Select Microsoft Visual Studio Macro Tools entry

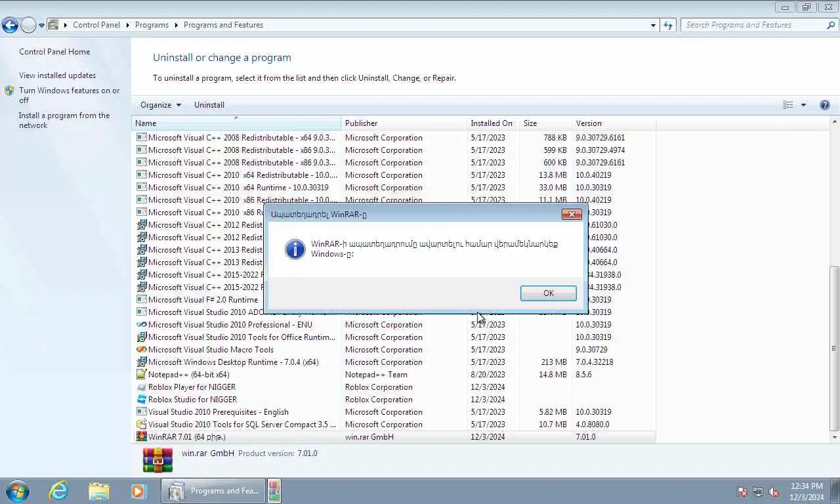pos(394,350)
